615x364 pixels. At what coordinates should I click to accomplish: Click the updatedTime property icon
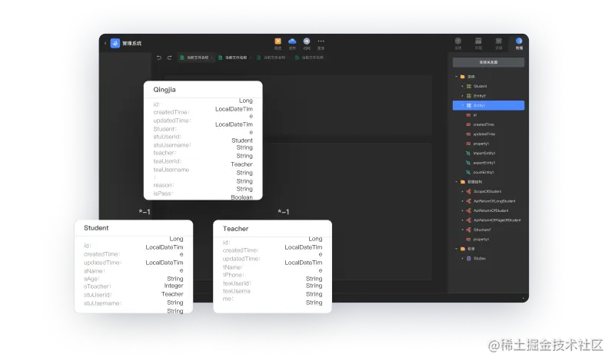pyautogui.click(x=468, y=134)
